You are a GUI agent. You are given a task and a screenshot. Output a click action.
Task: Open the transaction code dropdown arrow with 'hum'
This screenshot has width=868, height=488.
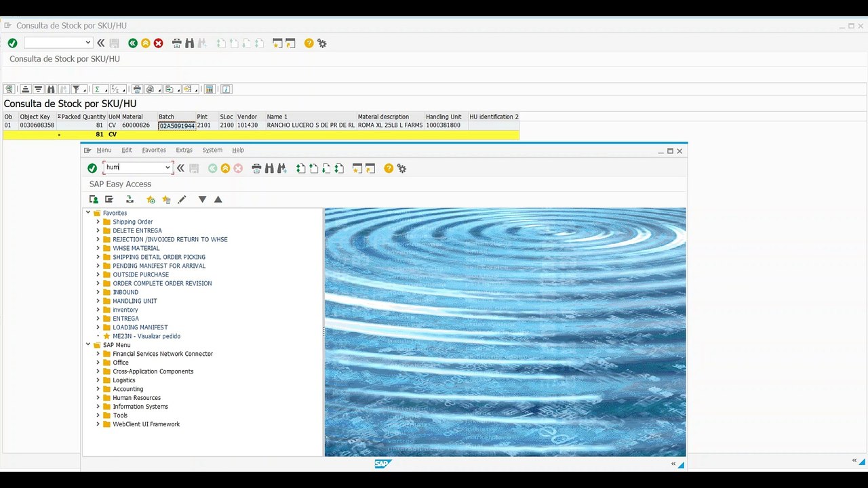[167, 167]
